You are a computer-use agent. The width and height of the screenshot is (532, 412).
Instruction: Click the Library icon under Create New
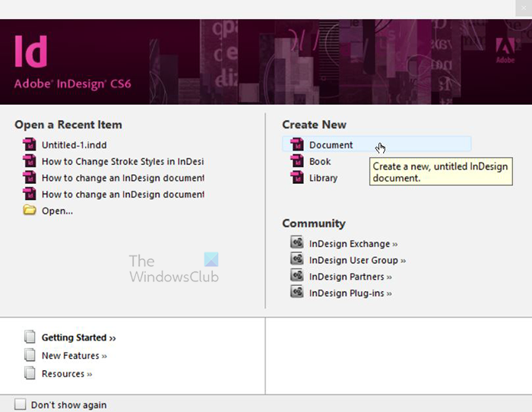[x=297, y=178]
